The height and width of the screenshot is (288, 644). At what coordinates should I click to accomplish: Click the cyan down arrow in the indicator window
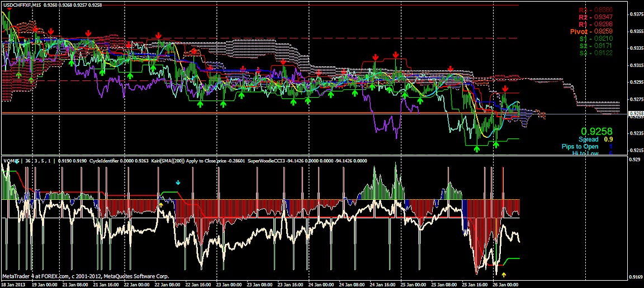[x=178, y=182]
